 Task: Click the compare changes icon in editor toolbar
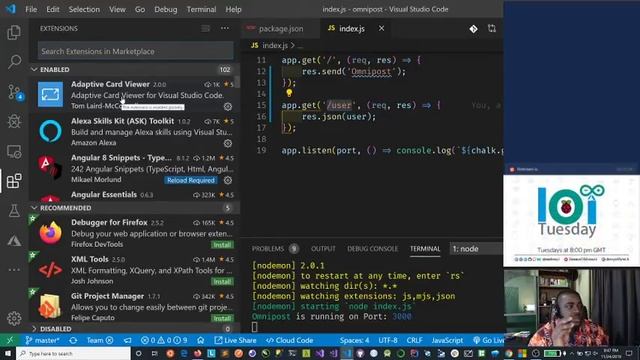[x=491, y=29]
